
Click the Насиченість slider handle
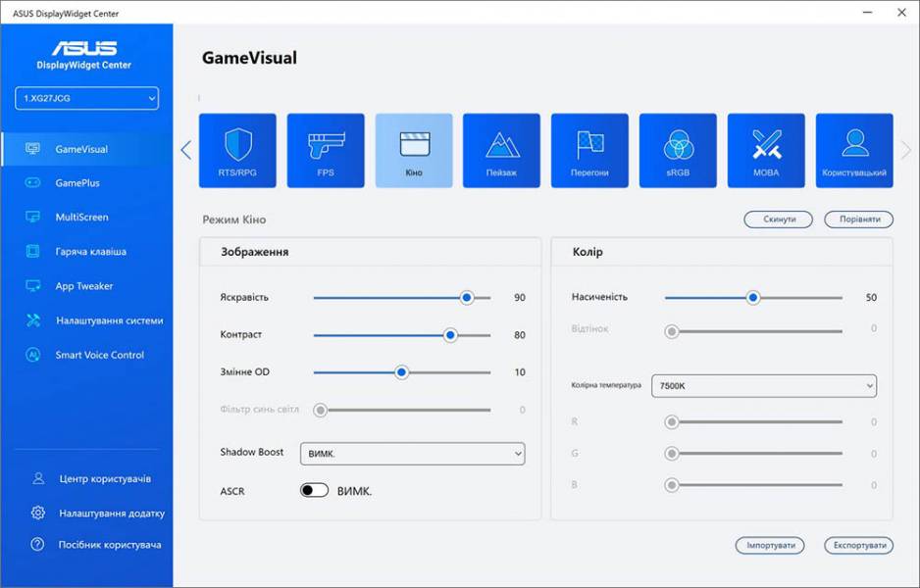coord(753,298)
